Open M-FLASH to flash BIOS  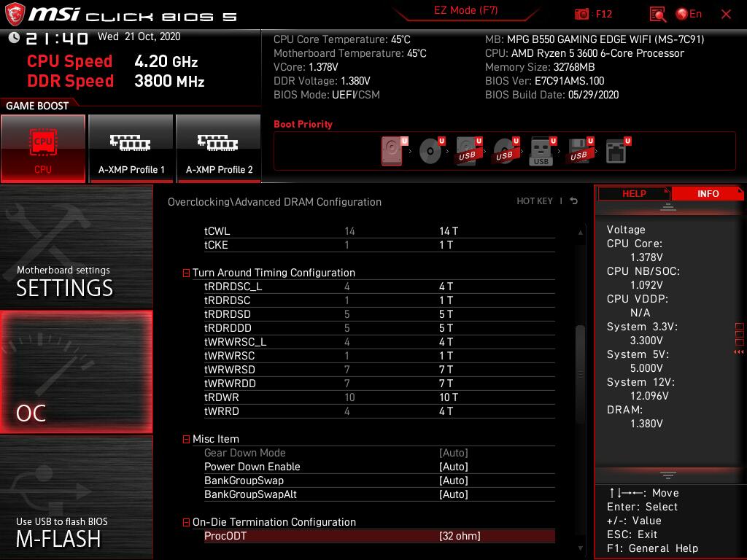tap(76, 497)
